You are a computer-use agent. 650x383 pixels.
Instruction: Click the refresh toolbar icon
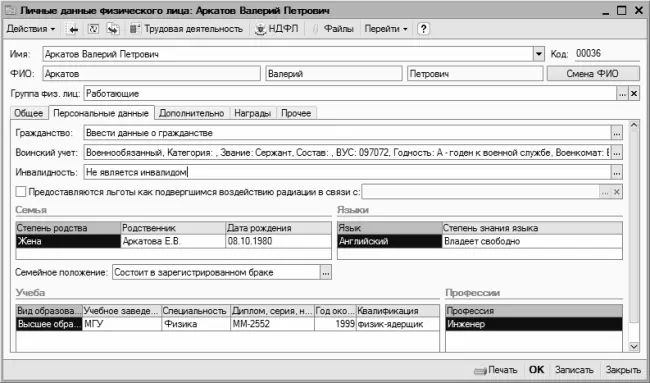point(93,29)
